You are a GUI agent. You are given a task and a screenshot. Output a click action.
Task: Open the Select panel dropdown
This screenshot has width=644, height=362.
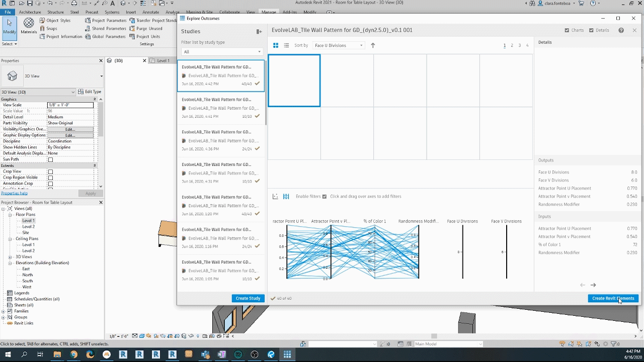point(10,44)
